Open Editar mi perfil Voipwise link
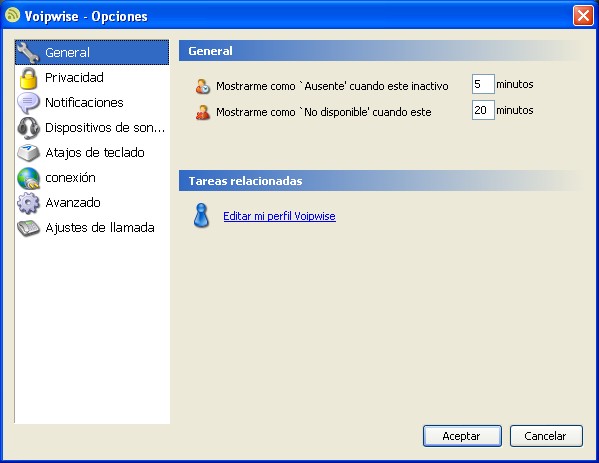The height and width of the screenshot is (463, 599). 279,216
